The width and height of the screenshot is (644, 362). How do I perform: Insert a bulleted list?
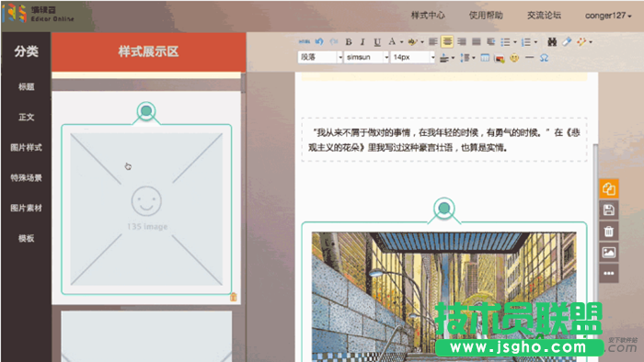pos(506,42)
